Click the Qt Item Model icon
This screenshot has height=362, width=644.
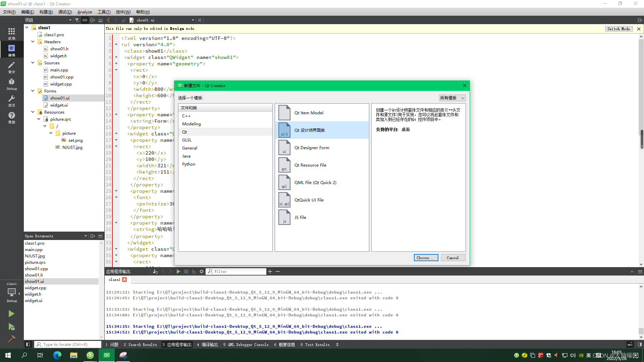[283, 112]
